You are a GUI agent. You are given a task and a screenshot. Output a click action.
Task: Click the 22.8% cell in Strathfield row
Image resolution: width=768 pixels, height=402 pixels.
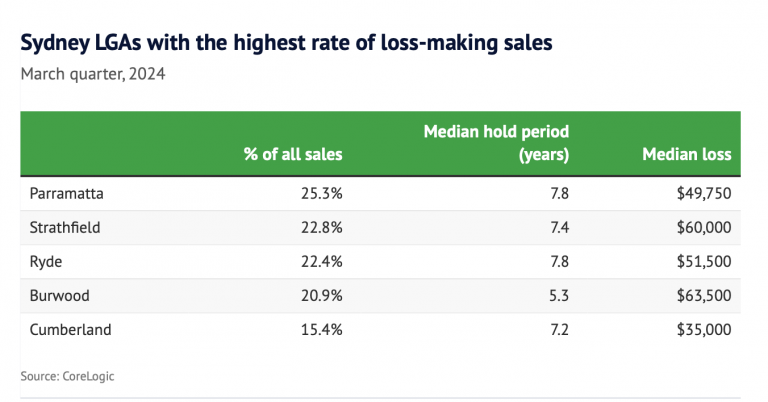click(322, 227)
